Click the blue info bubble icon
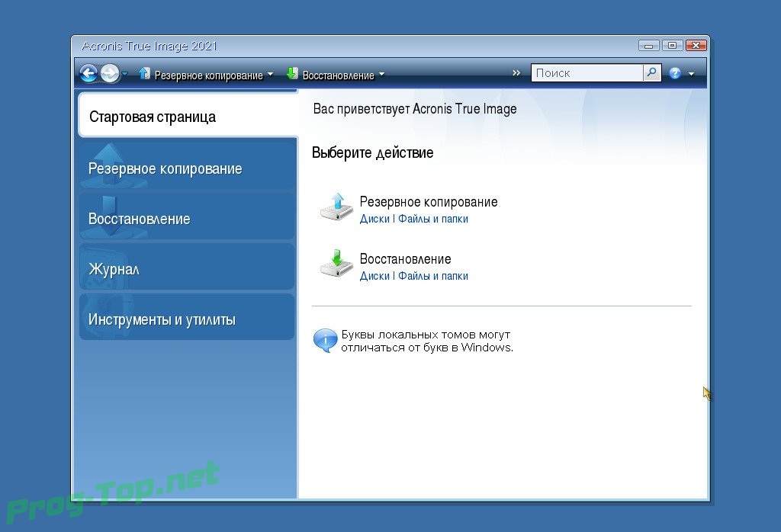The image size is (781, 532). pyautogui.click(x=325, y=340)
